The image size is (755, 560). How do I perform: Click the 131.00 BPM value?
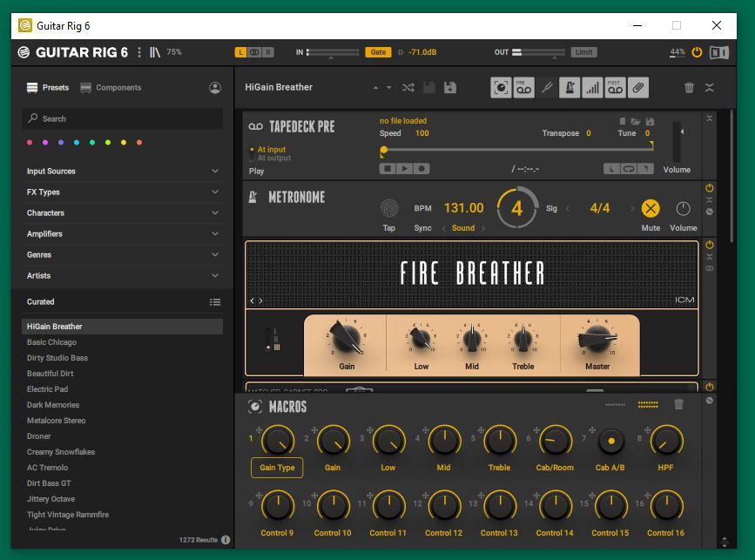[x=463, y=208]
